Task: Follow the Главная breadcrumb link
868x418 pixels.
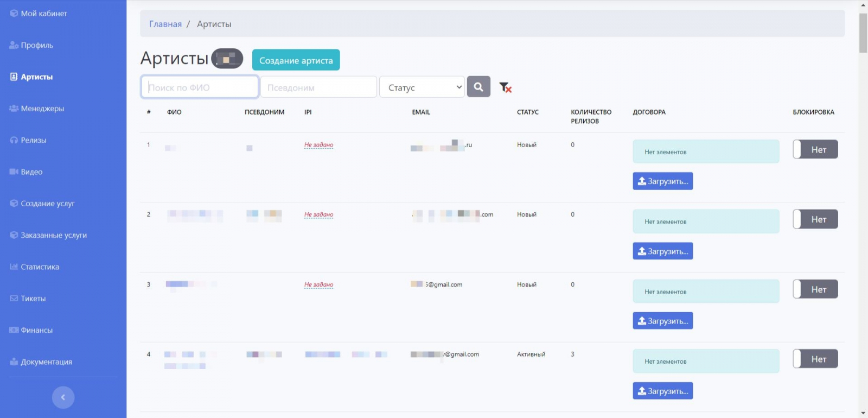Action: 165,24
